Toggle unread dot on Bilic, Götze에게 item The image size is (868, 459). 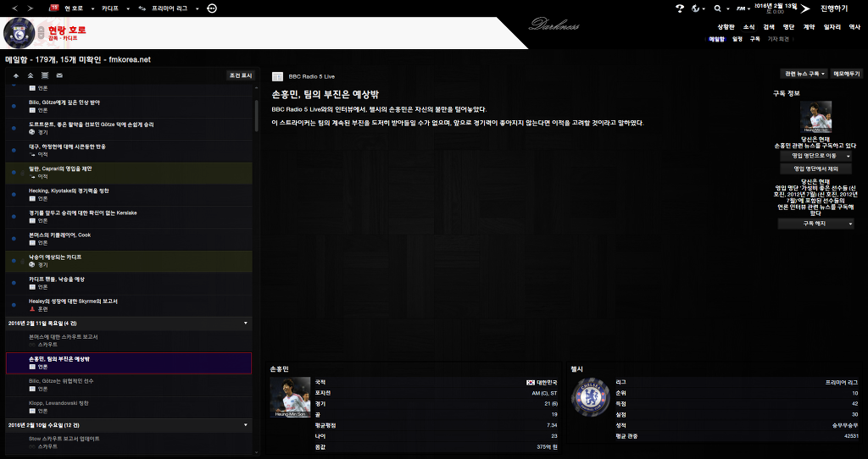click(14, 106)
